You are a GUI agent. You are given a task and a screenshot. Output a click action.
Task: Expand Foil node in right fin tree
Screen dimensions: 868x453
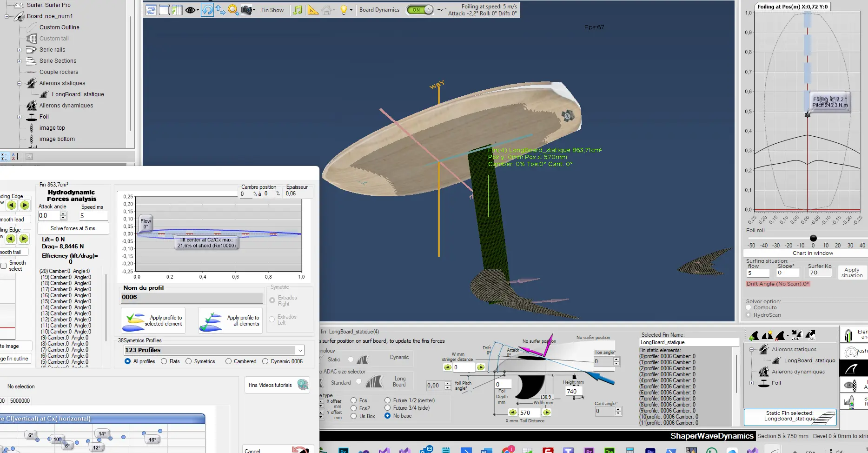[x=751, y=383]
